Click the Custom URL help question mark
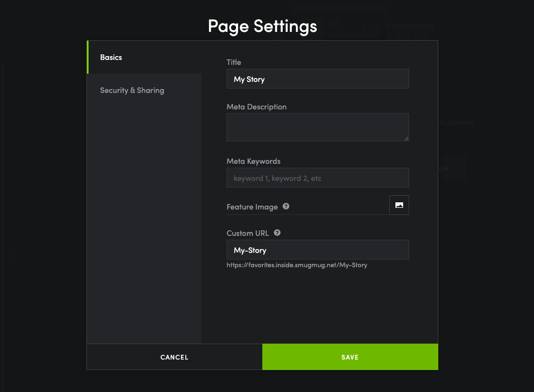Screen dimensions: 534x392 point(277,233)
